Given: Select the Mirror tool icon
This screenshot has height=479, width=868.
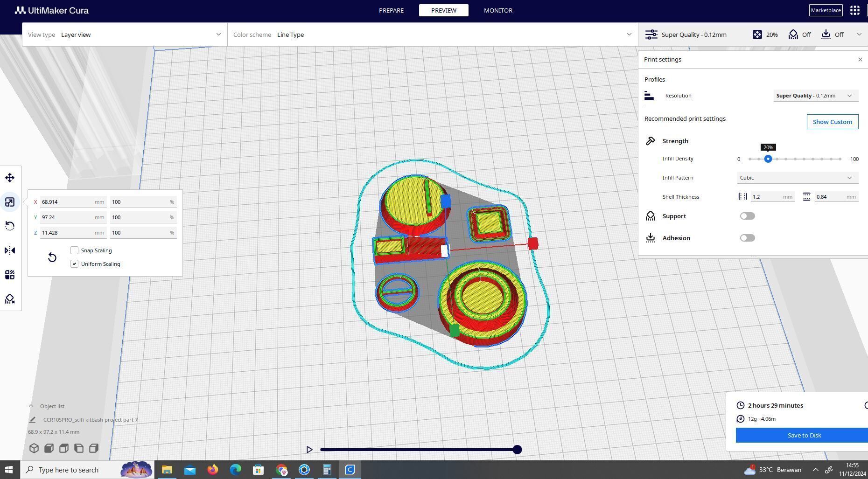Looking at the screenshot, I should click(10, 250).
